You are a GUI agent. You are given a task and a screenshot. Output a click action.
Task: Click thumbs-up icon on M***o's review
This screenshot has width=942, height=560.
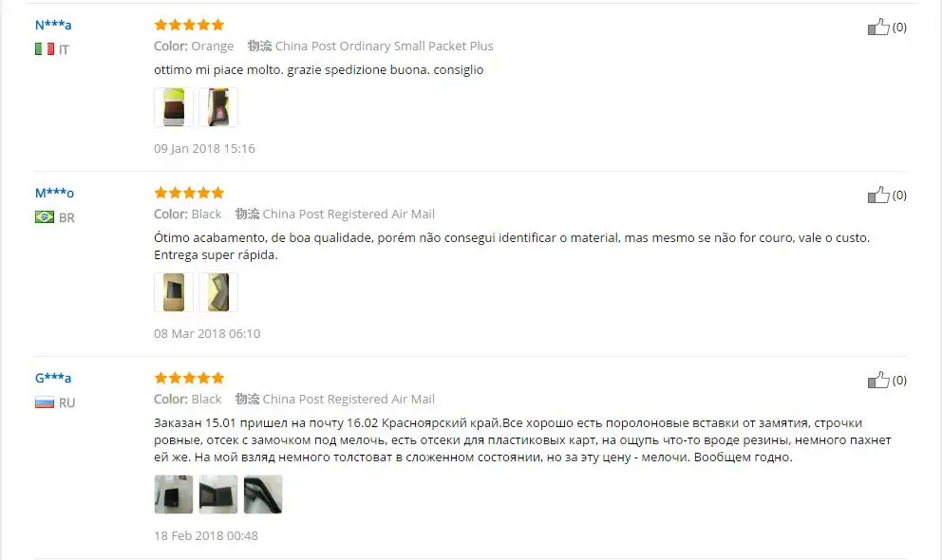pos(877,196)
